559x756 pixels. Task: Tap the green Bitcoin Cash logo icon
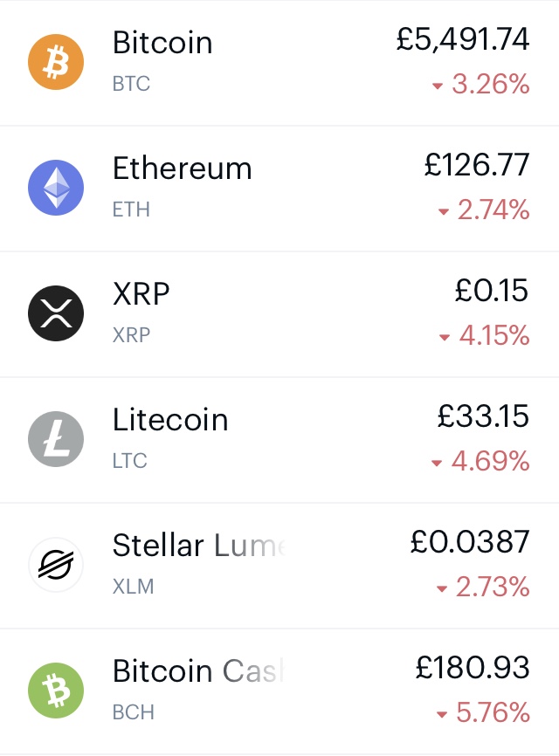[56, 691]
